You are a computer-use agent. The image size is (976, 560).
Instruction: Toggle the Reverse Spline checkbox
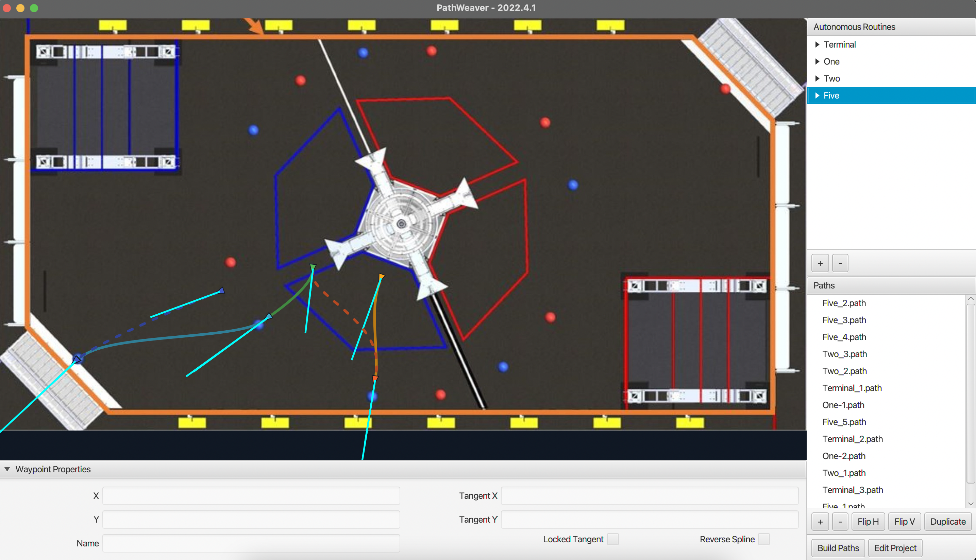click(x=763, y=539)
